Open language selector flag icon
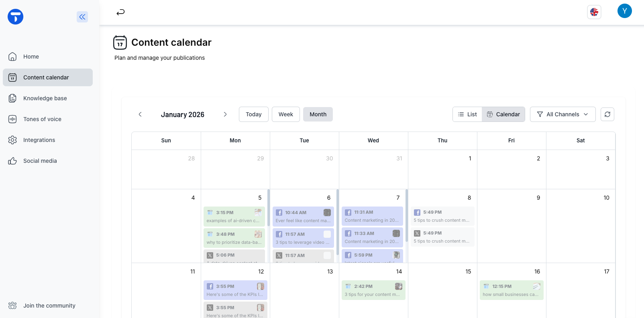This screenshot has width=644, height=318. click(x=594, y=12)
